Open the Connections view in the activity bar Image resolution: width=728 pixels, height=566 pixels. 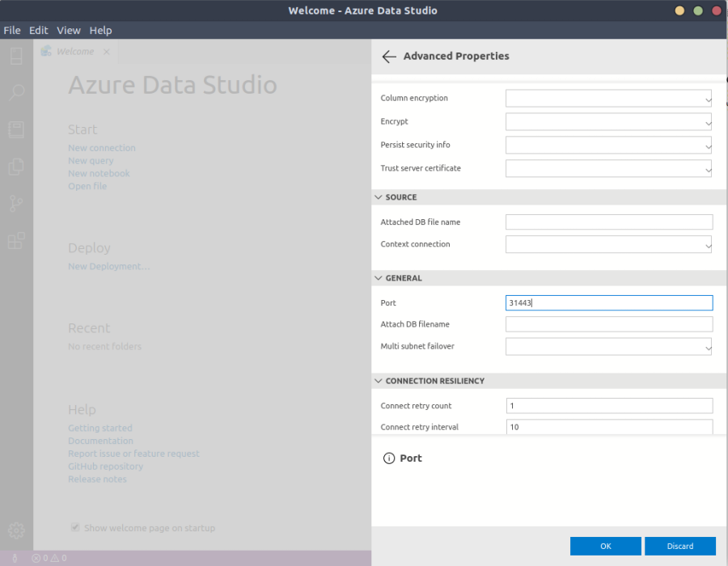tap(16, 56)
